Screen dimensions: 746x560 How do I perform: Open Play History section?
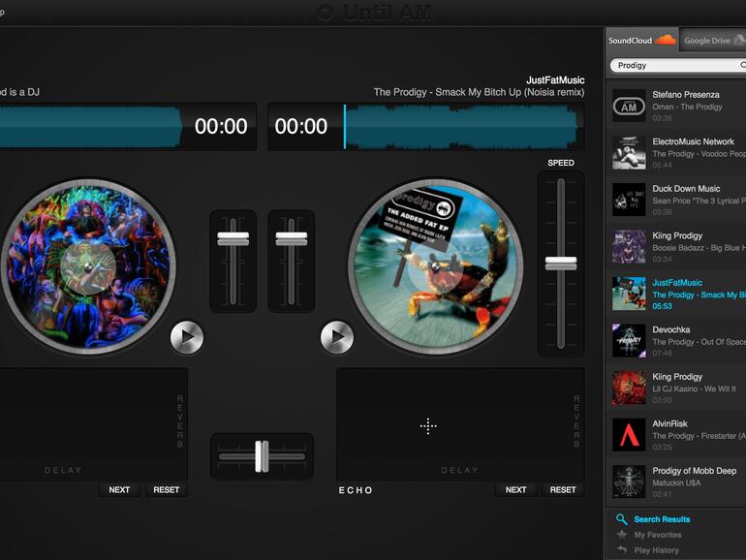(x=656, y=550)
